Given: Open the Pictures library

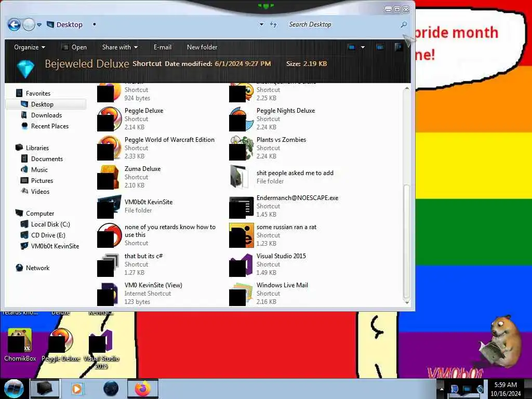Looking at the screenshot, I should tap(37, 180).
